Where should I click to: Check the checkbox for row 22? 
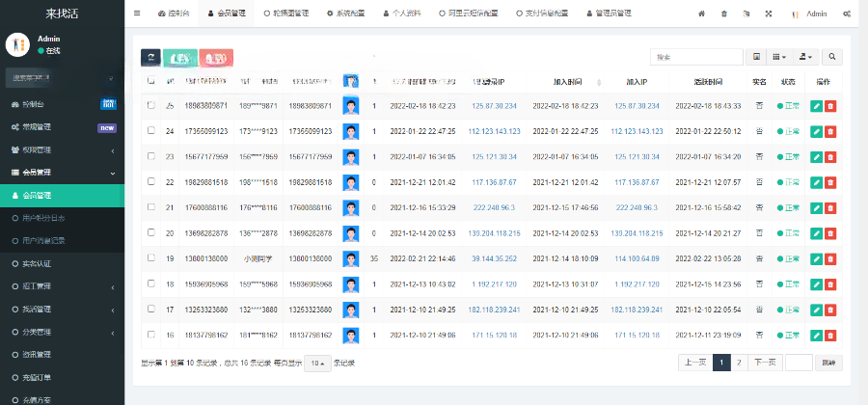tap(151, 181)
